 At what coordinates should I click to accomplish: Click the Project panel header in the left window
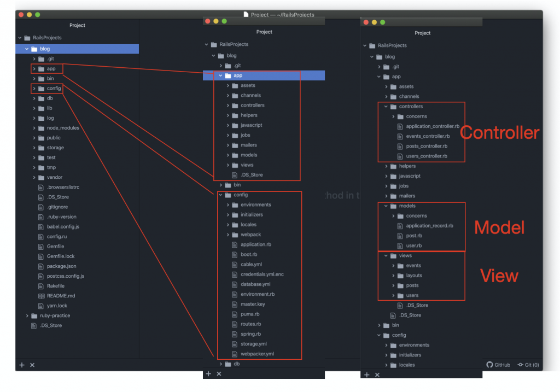(x=77, y=25)
